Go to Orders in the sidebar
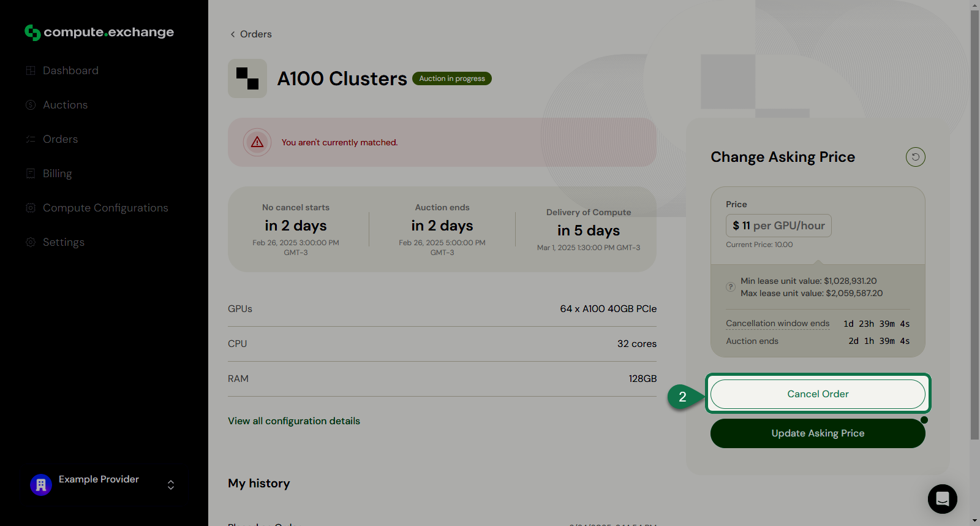Viewport: 980px width, 526px height. (60, 139)
